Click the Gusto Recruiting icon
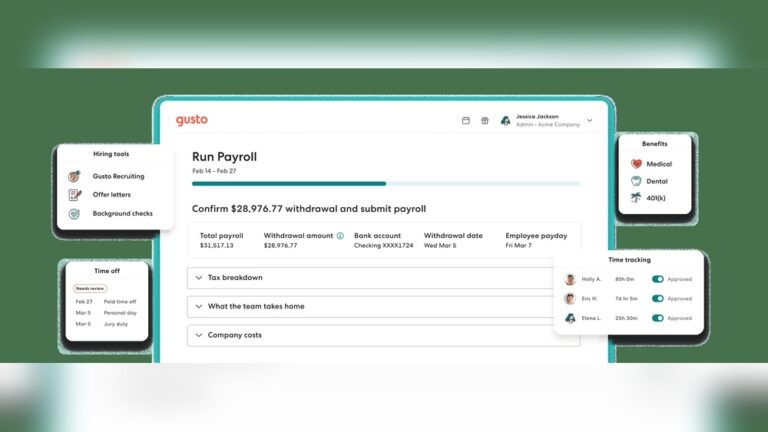Viewport: 768px width, 432px height. tap(74, 176)
